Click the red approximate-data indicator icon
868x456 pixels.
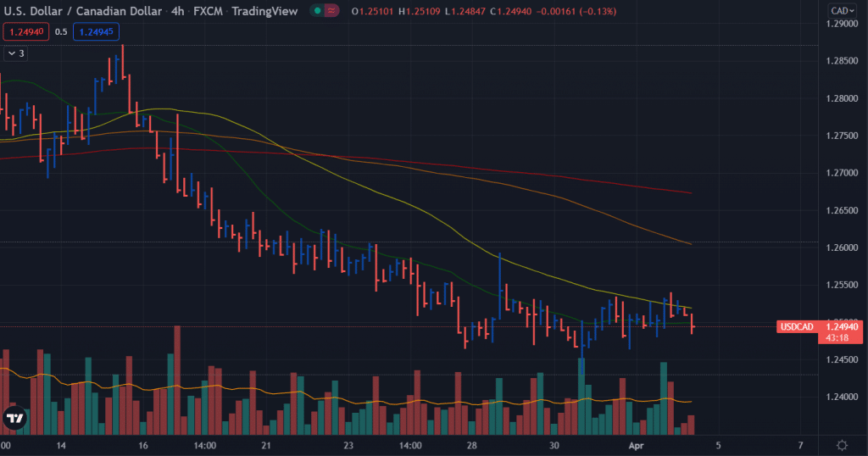click(x=331, y=10)
